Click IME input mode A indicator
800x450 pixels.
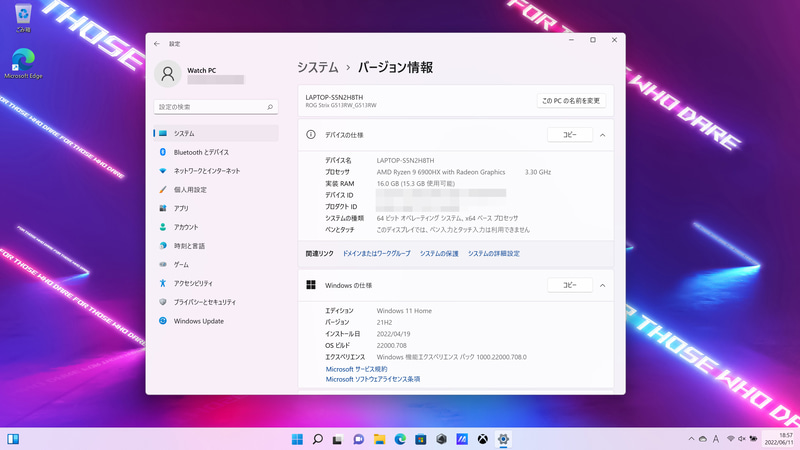click(716, 439)
